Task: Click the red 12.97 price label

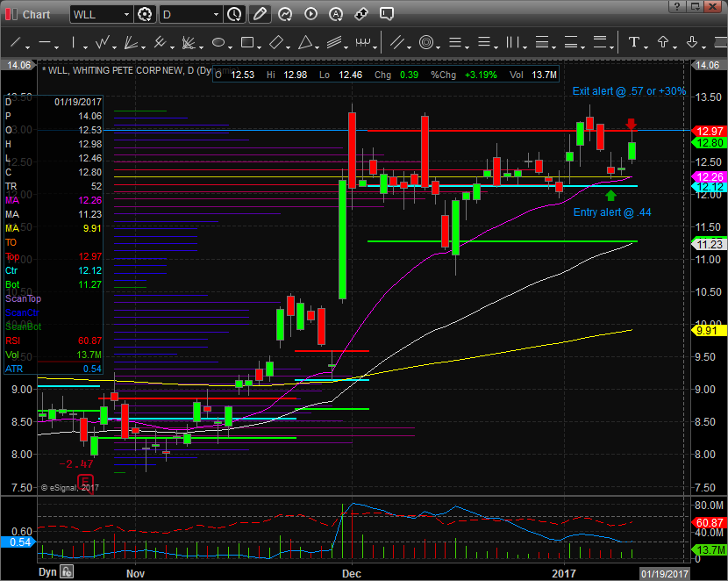Action: pyautogui.click(x=709, y=132)
